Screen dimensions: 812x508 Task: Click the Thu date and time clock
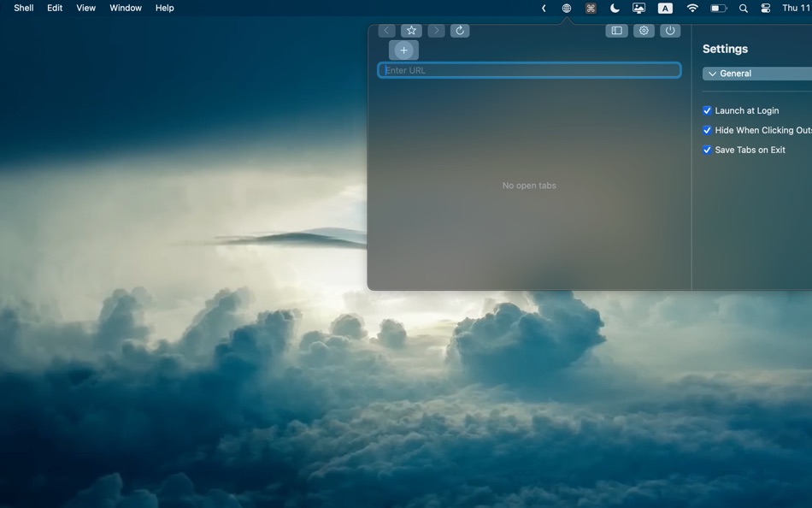click(x=797, y=8)
